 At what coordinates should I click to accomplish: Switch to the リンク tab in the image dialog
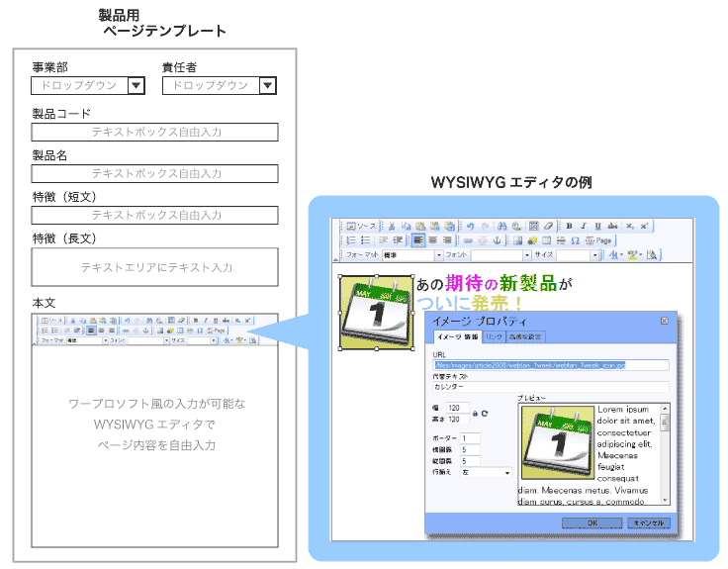point(494,336)
